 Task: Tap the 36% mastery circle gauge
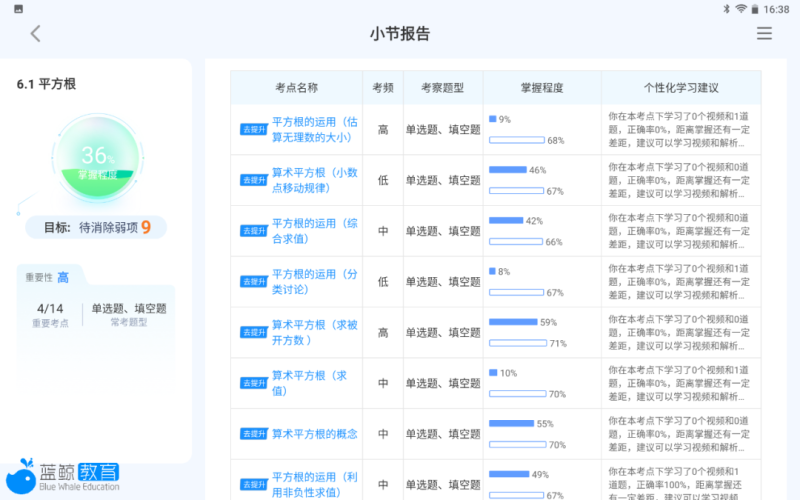(x=97, y=157)
